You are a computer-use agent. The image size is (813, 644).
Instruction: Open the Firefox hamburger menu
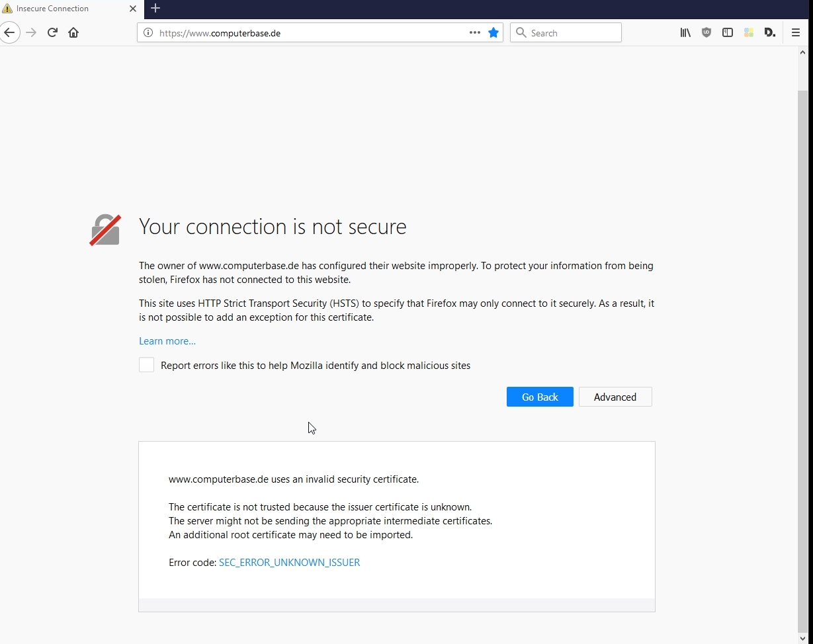[796, 32]
